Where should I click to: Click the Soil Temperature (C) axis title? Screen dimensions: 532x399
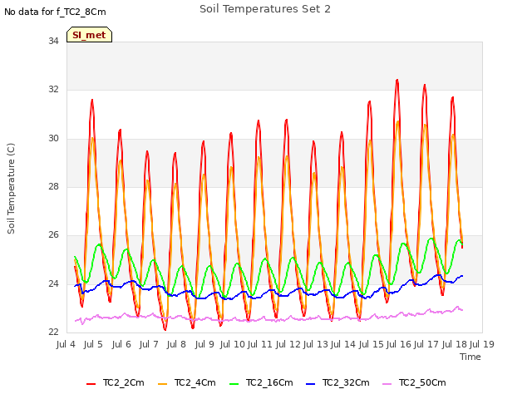11,189
